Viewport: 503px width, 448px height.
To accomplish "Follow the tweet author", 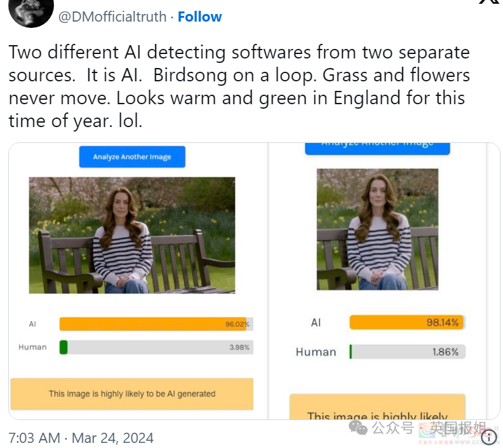I will [x=199, y=17].
